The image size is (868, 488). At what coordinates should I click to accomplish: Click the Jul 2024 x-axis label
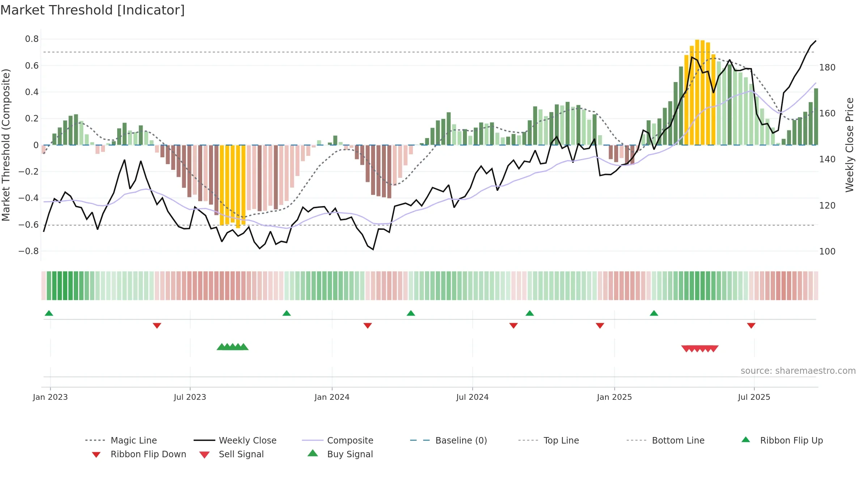472,397
